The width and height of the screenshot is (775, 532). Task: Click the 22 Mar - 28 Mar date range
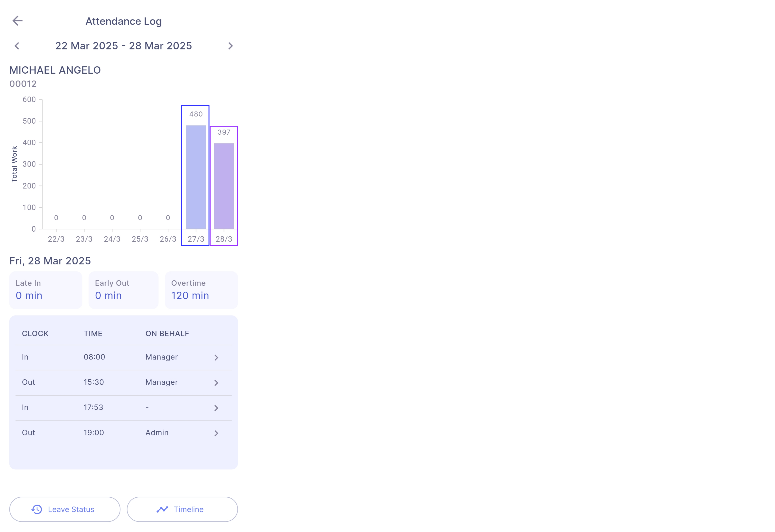click(123, 46)
